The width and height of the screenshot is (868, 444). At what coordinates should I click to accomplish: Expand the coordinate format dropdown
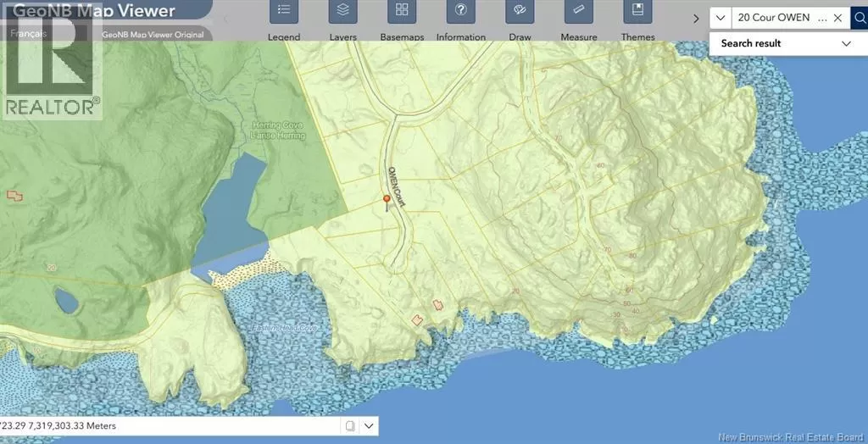click(370, 425)
